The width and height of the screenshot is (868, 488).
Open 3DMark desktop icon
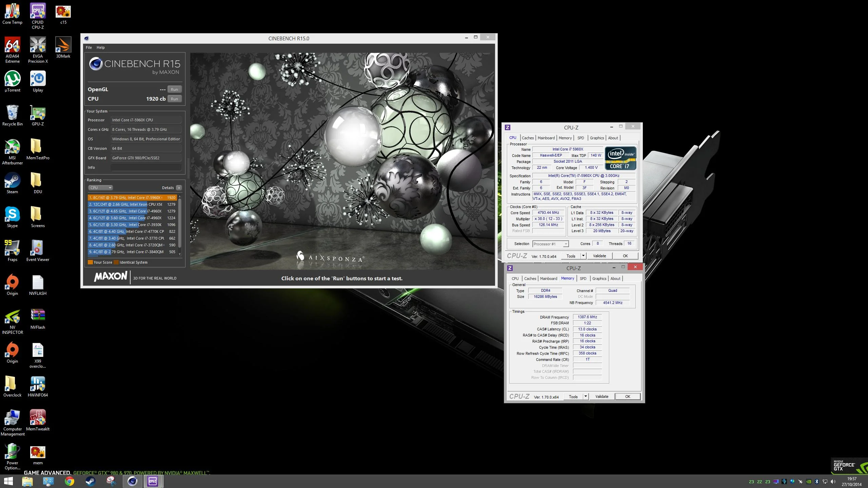tap(63, 48)
